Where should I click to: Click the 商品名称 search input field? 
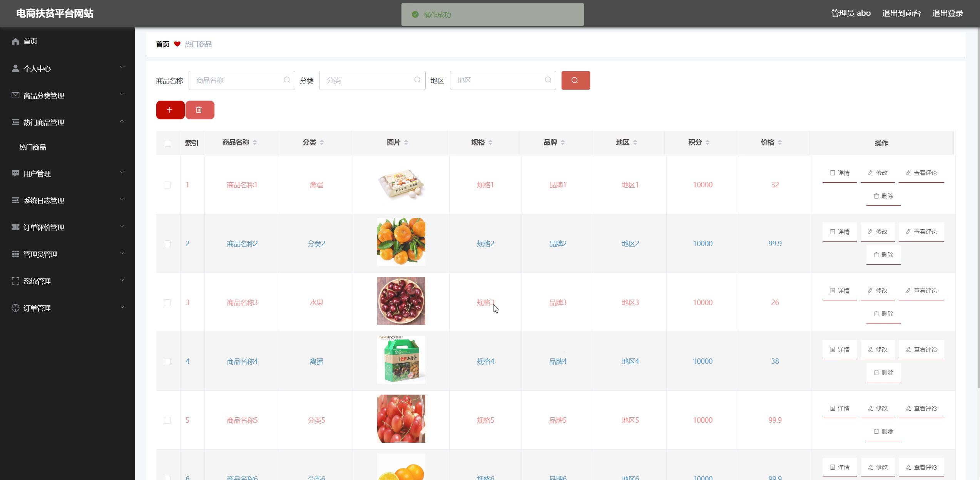[242, 80]
